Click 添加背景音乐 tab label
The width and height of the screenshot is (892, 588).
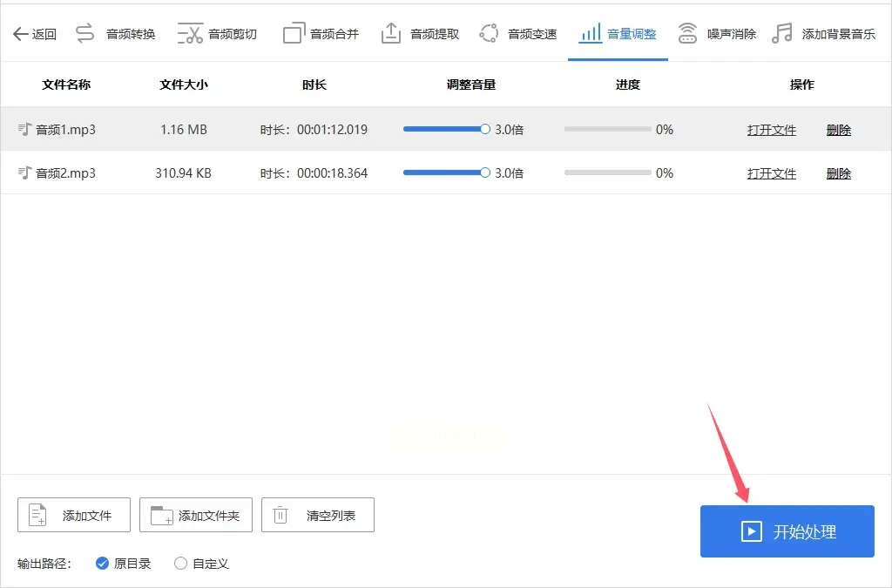click(839, 34)
